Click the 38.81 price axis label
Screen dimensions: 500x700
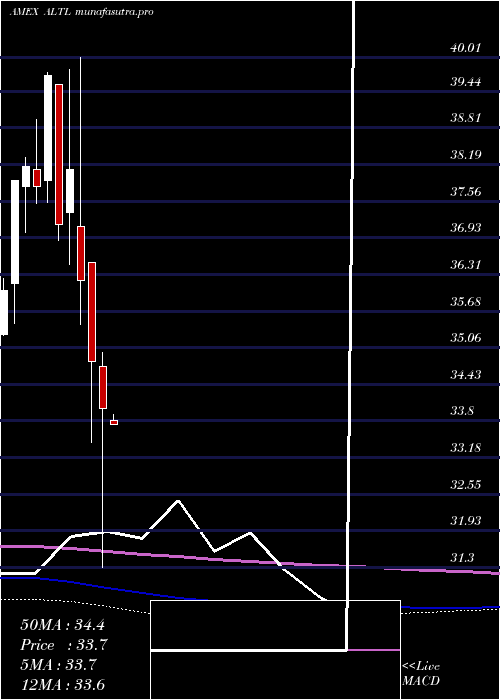point(466,118)
